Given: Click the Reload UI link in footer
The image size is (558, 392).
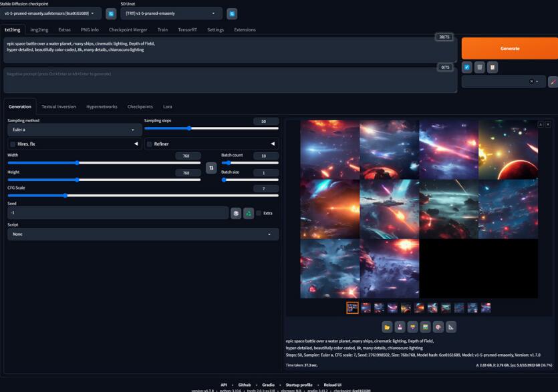Looking at the screenshot, I should pyautogui.click(x=333, y=385).
